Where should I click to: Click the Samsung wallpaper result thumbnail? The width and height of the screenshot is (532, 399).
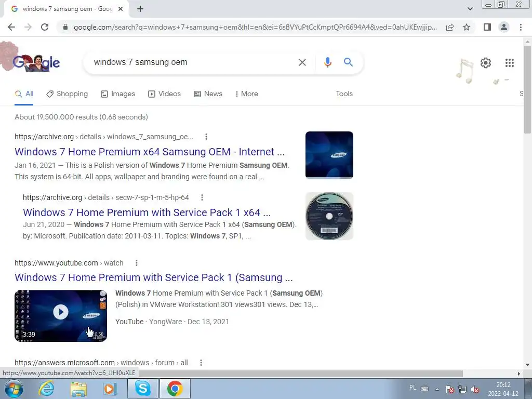(329, 155)
